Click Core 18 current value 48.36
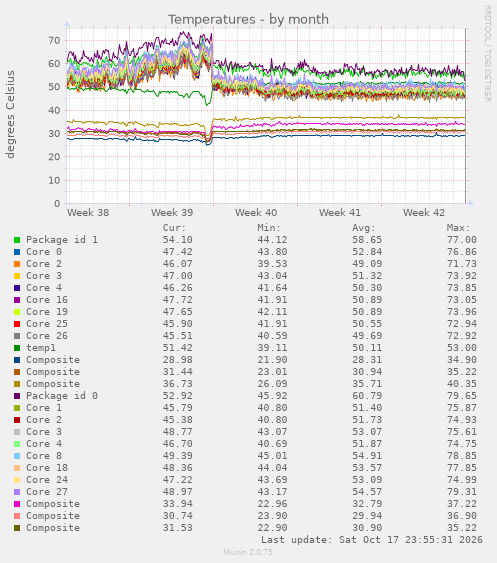Image resolution: width=497 pixels, height=563 pixels. coord(178,468)
